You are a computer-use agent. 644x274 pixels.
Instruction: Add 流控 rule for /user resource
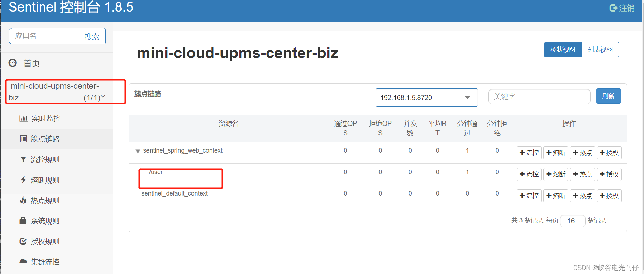[529, 174]
